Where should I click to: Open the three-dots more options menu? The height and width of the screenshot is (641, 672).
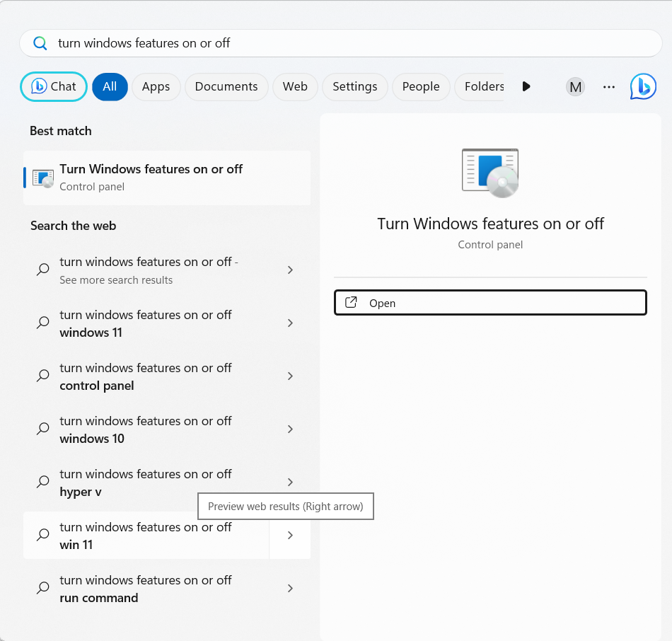(609, 87)
